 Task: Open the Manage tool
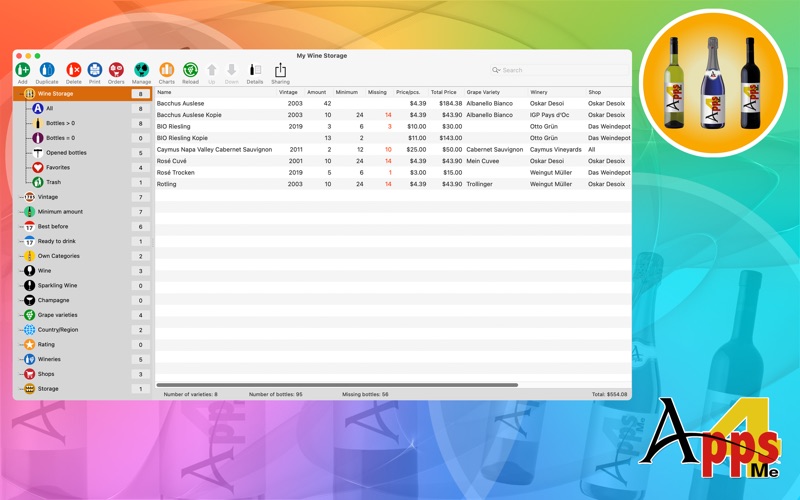[x=141, y=70]
